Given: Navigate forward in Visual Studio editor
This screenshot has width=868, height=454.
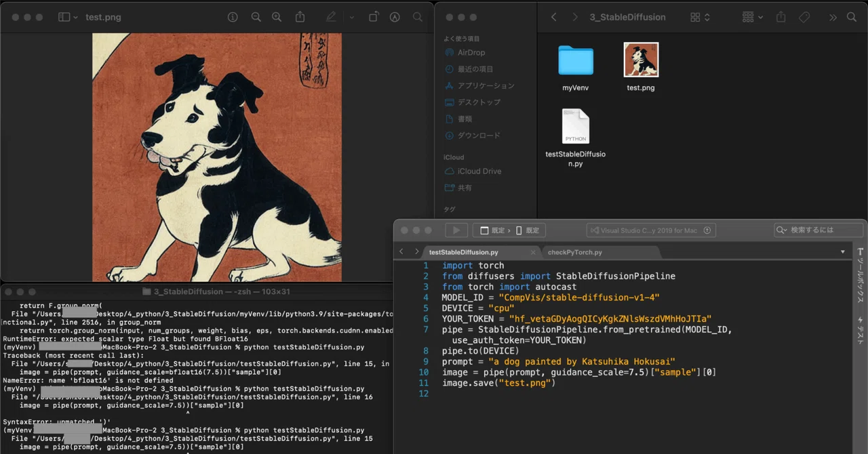Looking at the screenshot, I should coord(416,251).
